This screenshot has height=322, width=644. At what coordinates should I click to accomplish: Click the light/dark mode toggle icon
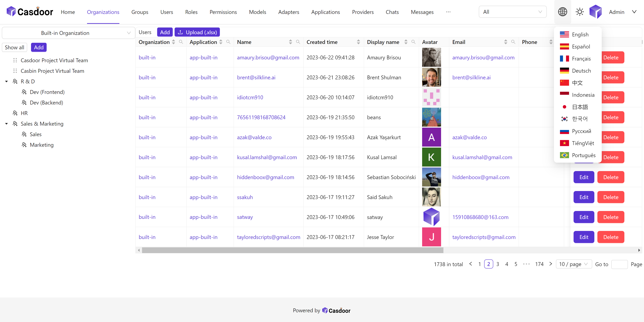coord(580,12)
